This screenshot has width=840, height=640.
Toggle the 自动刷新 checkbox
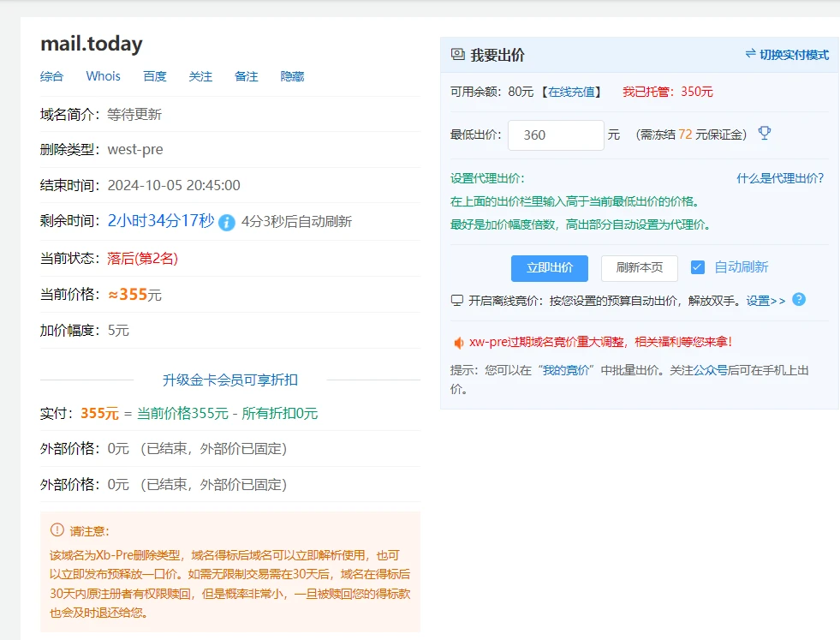coord(698,267)
